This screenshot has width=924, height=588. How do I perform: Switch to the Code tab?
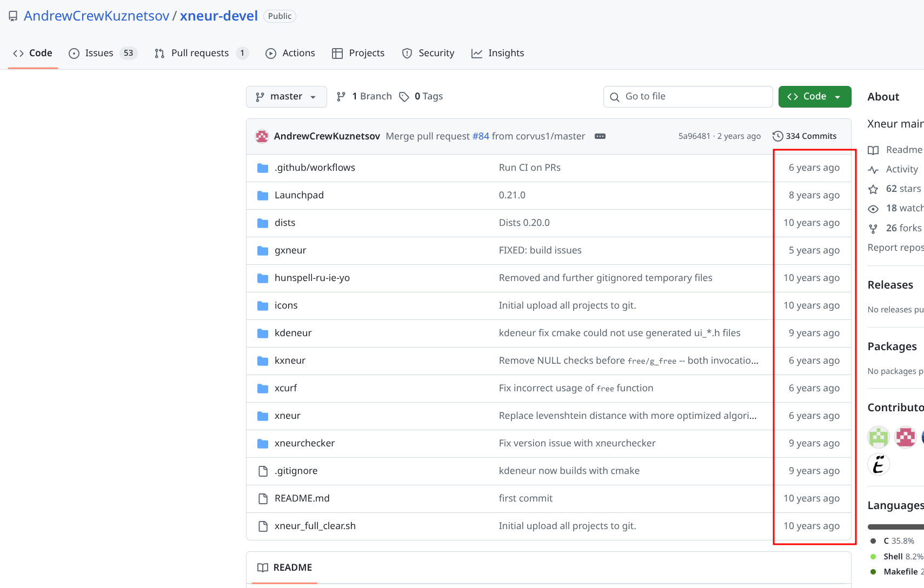(33, 53)
